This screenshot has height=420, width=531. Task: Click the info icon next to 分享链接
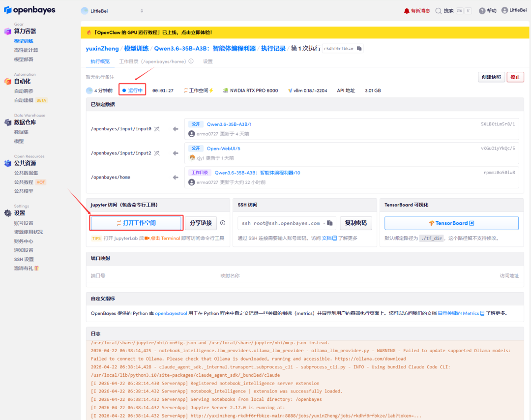(223, 223)
